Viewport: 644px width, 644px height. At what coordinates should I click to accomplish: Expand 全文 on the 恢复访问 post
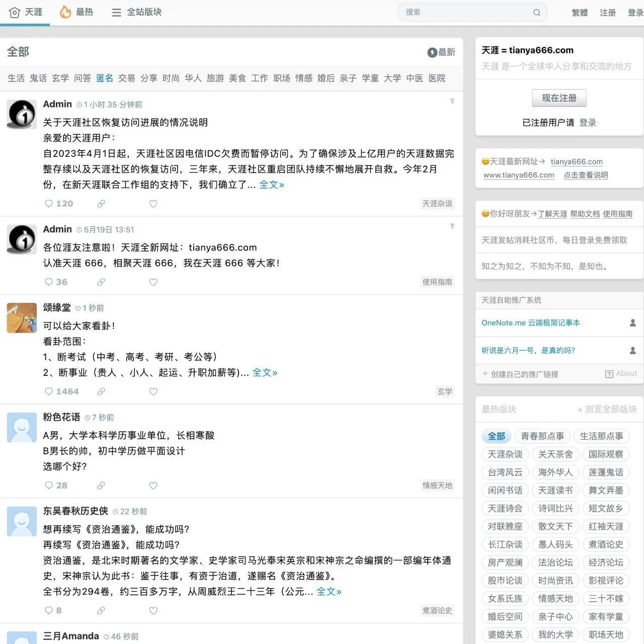[272, 185]
